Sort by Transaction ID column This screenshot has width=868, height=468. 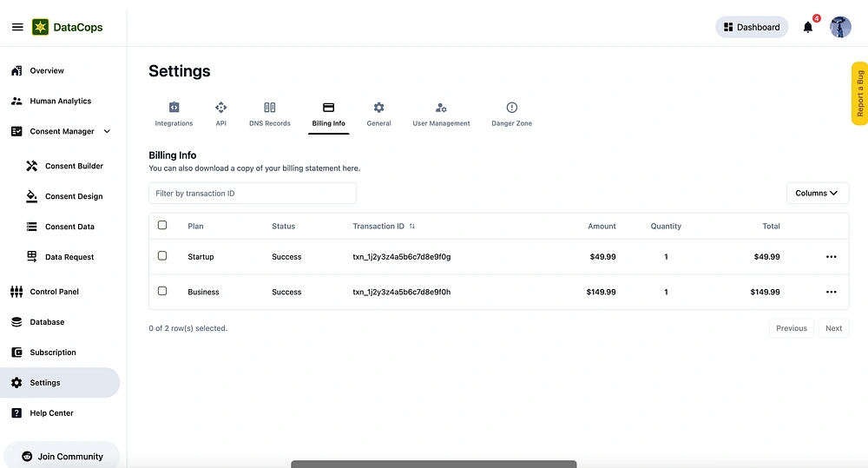(384, 226)
